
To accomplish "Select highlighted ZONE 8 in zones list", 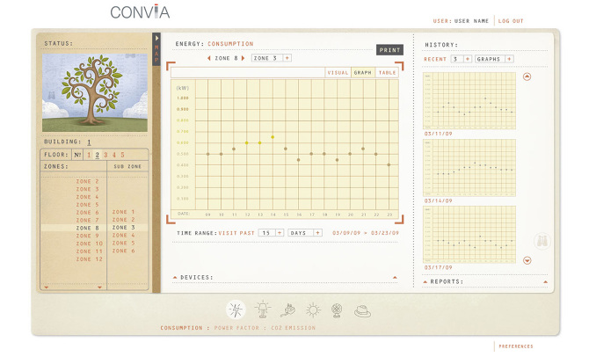I will tap(87, 228).
